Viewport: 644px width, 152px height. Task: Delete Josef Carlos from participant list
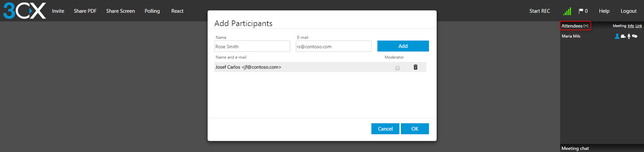click(x=415, y=67)
